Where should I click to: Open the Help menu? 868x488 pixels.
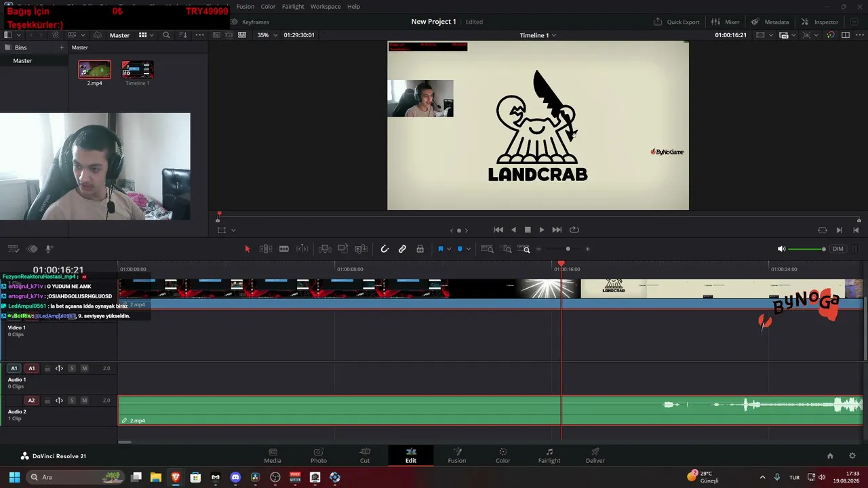[354, 6]
